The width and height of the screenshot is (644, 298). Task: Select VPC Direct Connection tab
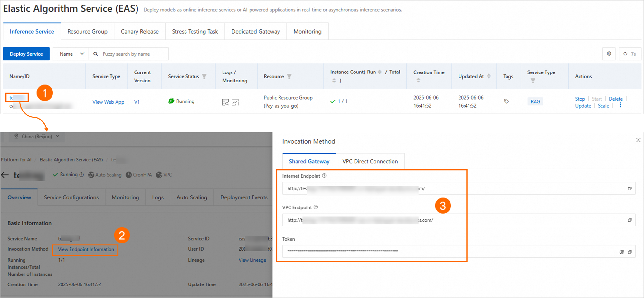click(x=370, y=161)
